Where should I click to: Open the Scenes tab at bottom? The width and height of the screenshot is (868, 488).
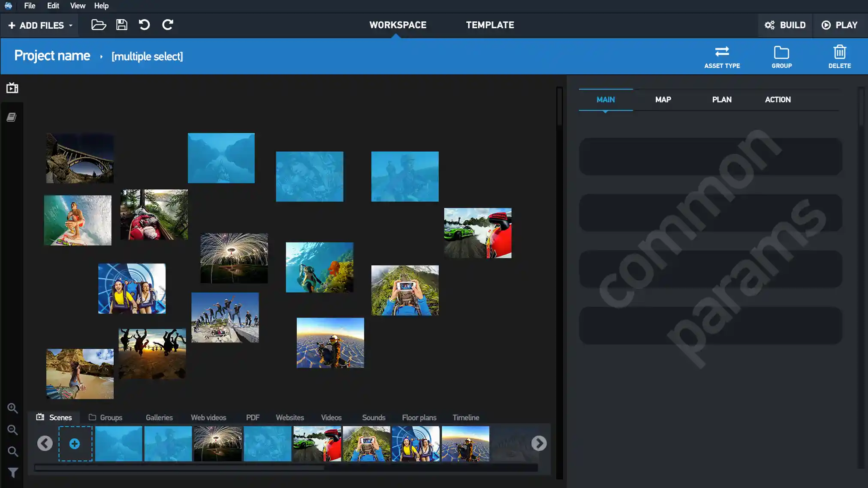61,418
